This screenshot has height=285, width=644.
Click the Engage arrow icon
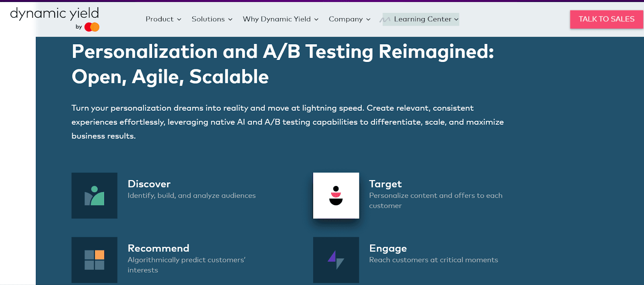click(336, 260)
